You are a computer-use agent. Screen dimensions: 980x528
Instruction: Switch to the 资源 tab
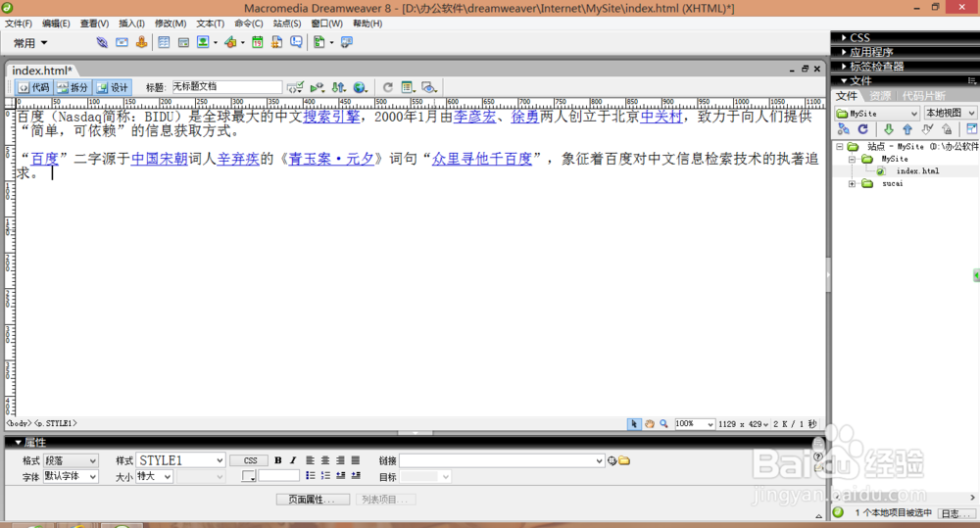point(880,96)
